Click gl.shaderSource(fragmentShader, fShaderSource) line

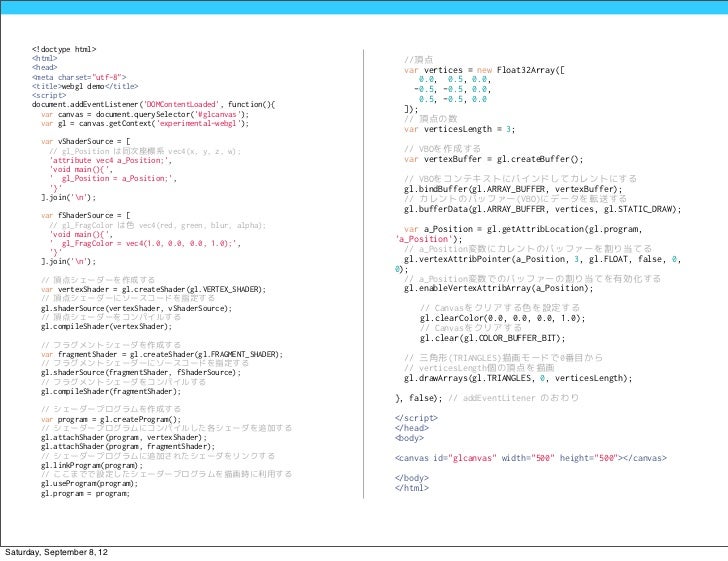(x=141, y=372)
